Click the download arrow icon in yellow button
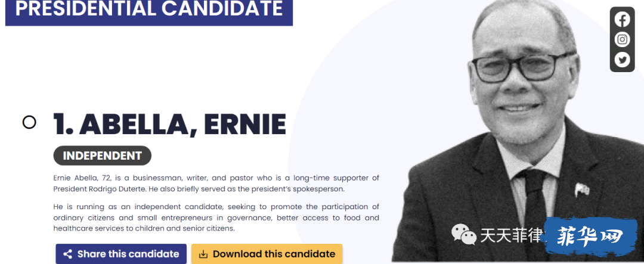This screenshot has width=644, height=264. [203, 254]
